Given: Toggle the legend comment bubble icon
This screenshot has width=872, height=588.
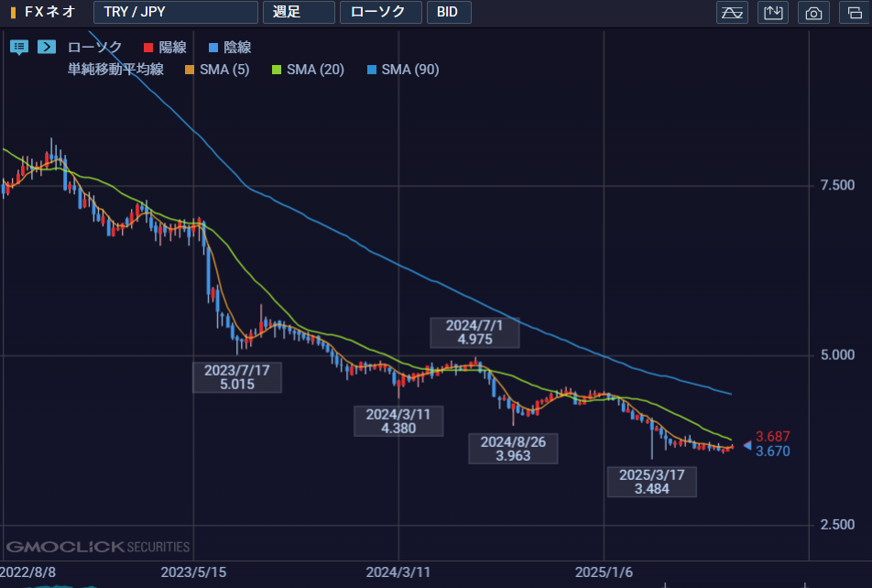Looking at the screenshot, I should point(19,48).
